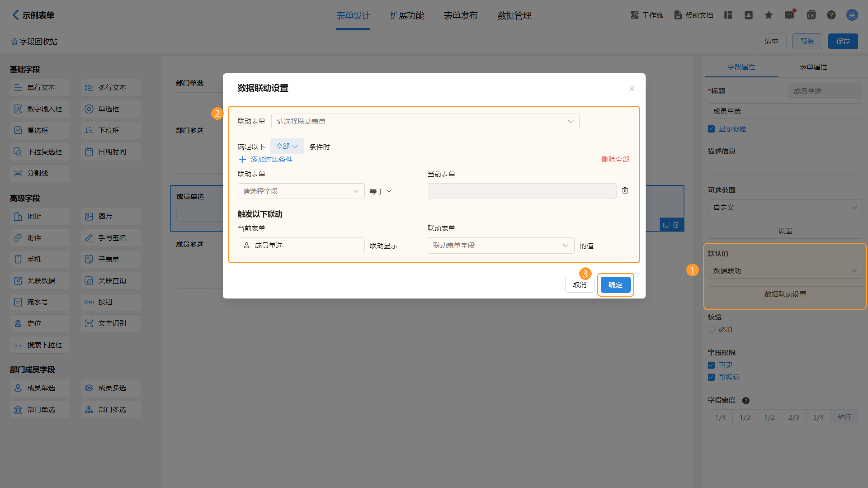
Task: Click the 当前表单 condition value field
Action: [522, 191]
